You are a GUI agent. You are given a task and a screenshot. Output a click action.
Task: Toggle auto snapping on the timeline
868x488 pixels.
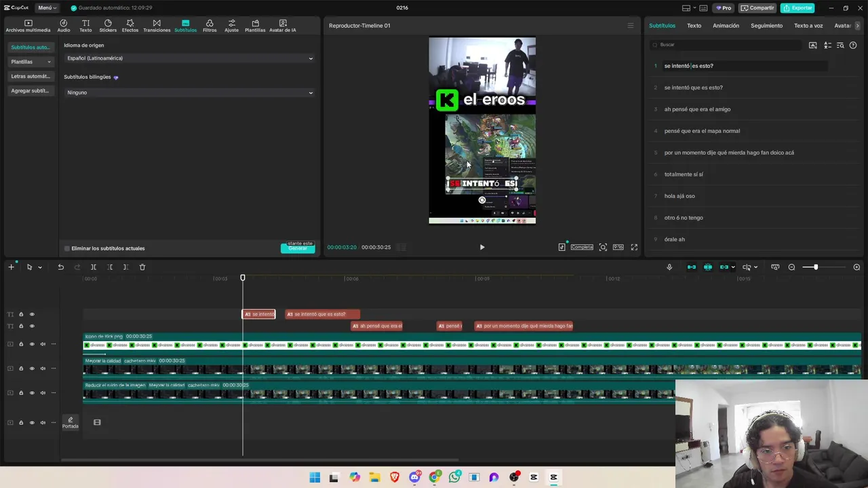point(708,267)
